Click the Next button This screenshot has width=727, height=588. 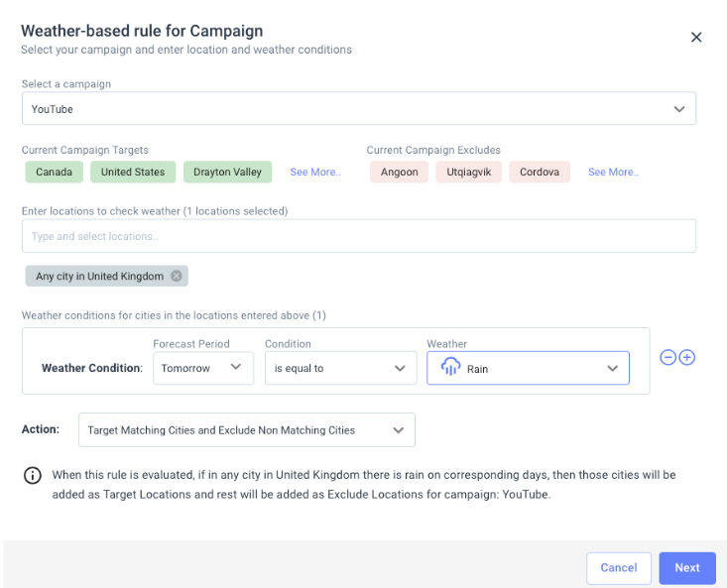click(x=687, y=568)
